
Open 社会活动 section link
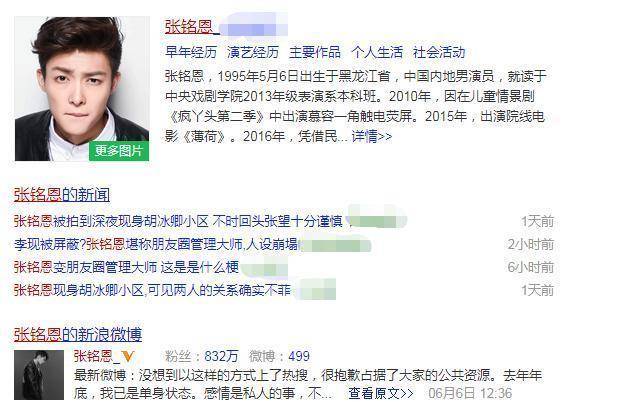(439, 52)
